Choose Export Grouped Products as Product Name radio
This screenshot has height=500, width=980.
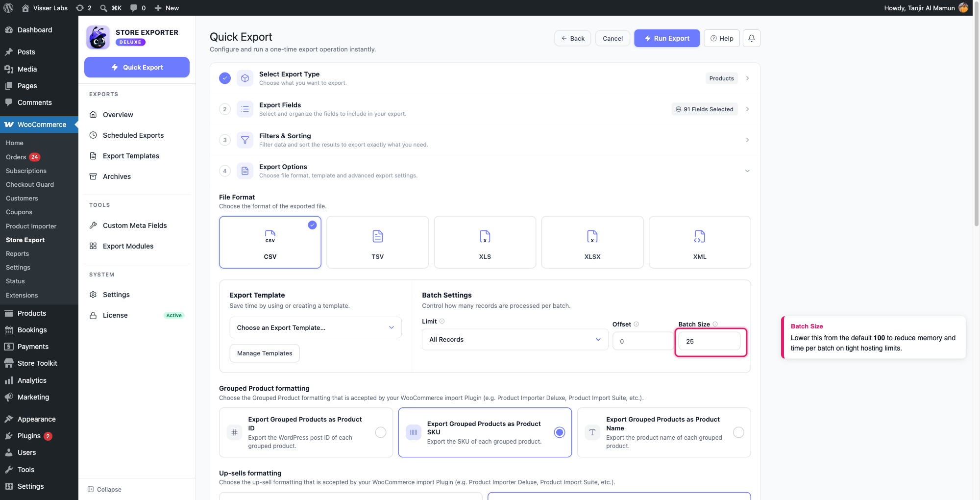click(738, 432)
